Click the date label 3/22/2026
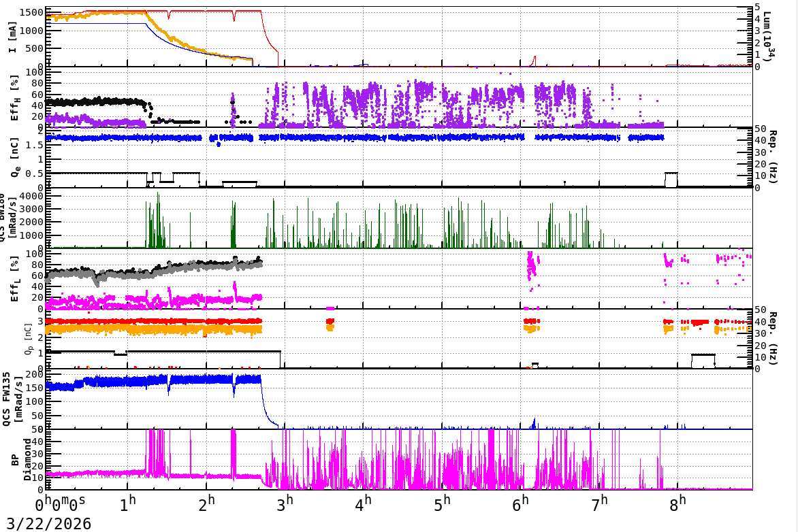Image resolution: width=798 pixels, height=532 pixels. tap(48, 523)
